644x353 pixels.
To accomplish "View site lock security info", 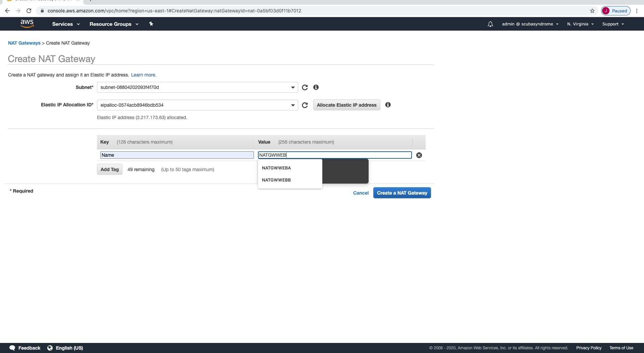I will coord(42,11).
